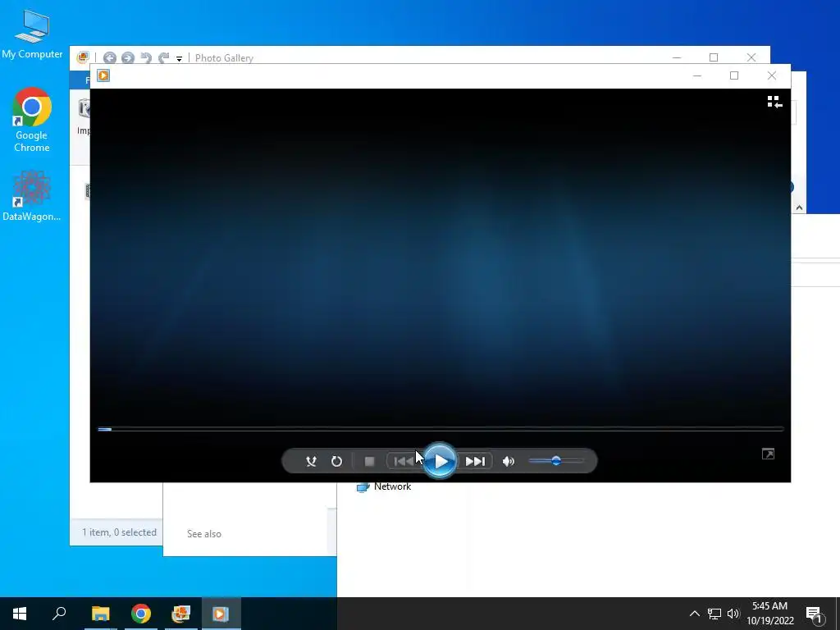Switch to Photo Gallery in the taskbar
The width and height of the screenshot is (840, 630).
[x=181, y=614]
